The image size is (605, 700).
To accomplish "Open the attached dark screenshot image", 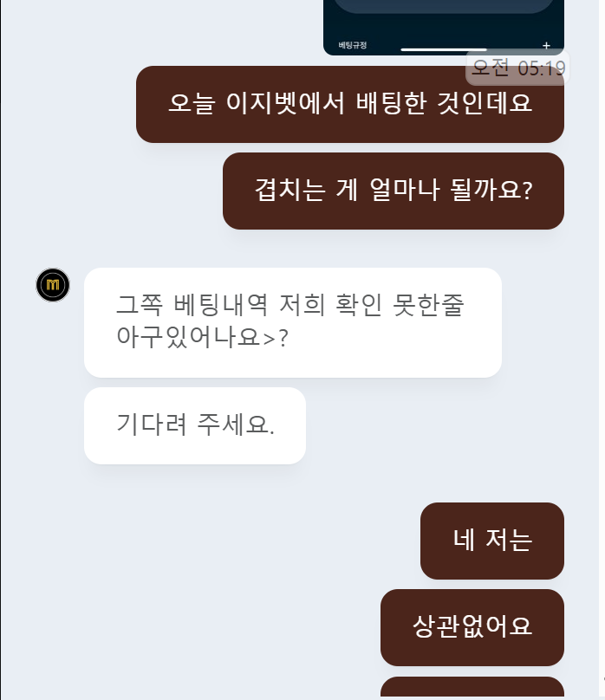I will (x=444, y=28).
